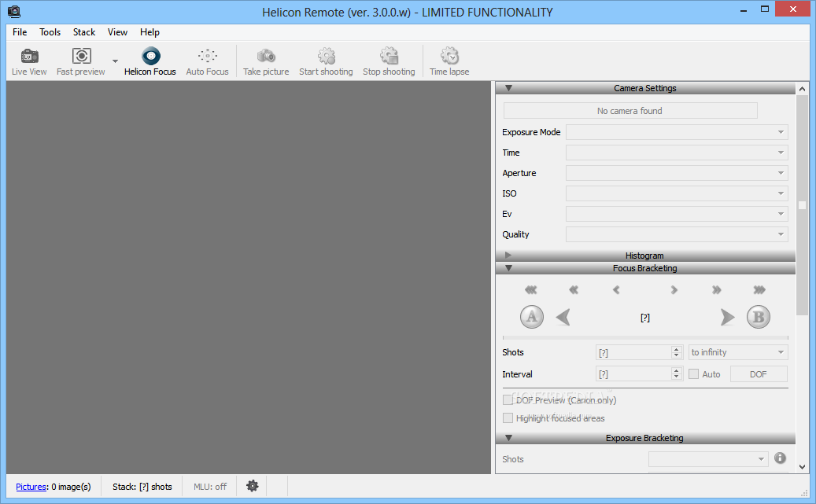The width and height of the screenshot is (816, 504).
Task: Open the 'to infinity' dropdown
Action: coord(738,352)
